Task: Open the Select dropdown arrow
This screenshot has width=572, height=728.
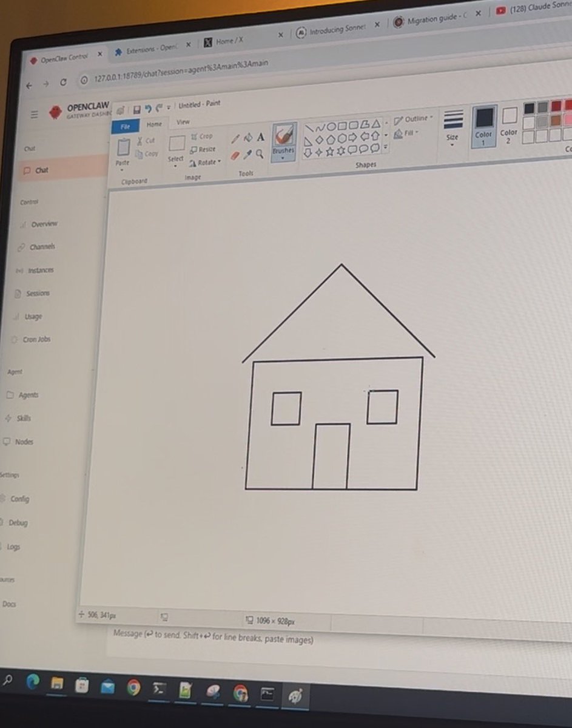Action: 175,166
